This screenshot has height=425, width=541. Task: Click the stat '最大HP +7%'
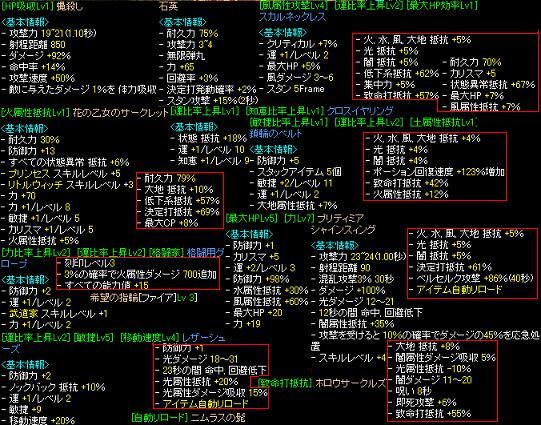pyautogui.click(x=477, y=96)
